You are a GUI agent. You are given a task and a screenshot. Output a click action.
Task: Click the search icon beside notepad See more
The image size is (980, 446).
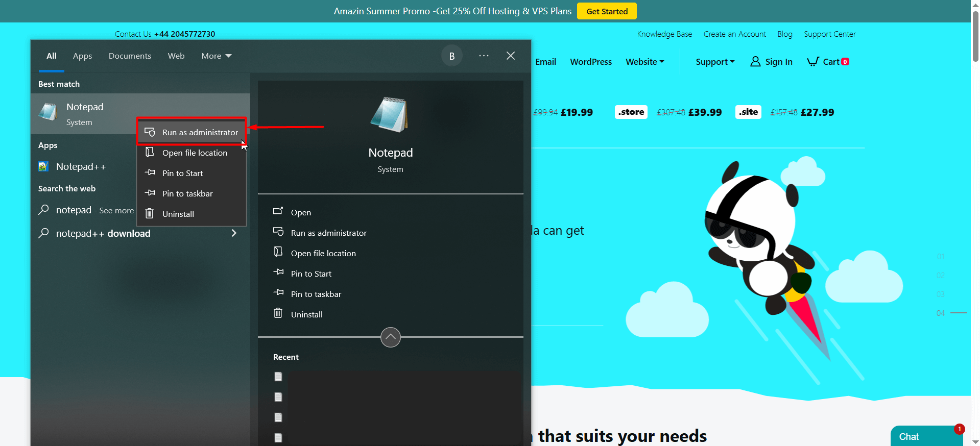point(44,210)
